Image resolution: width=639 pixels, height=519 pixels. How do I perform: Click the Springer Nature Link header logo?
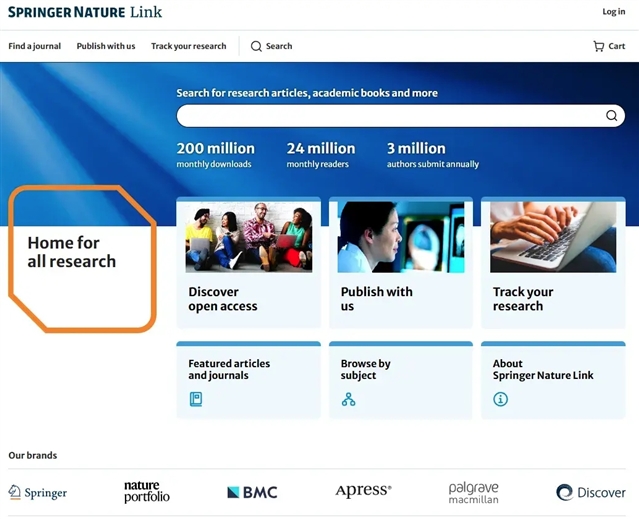pyautogui.click(x=84, y=12)
